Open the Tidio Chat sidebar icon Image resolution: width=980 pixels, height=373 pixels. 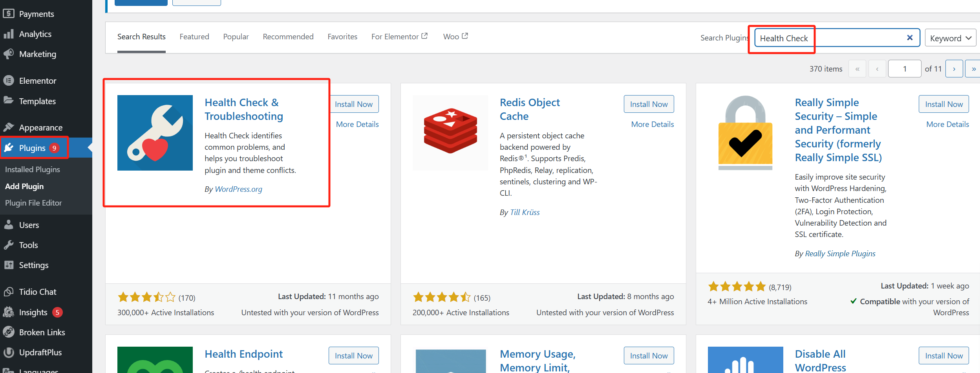click(9, 292)
